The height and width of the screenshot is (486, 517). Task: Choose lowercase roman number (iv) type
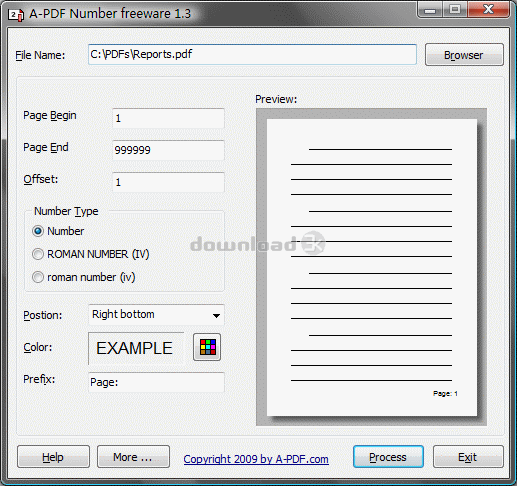[38, 277]
